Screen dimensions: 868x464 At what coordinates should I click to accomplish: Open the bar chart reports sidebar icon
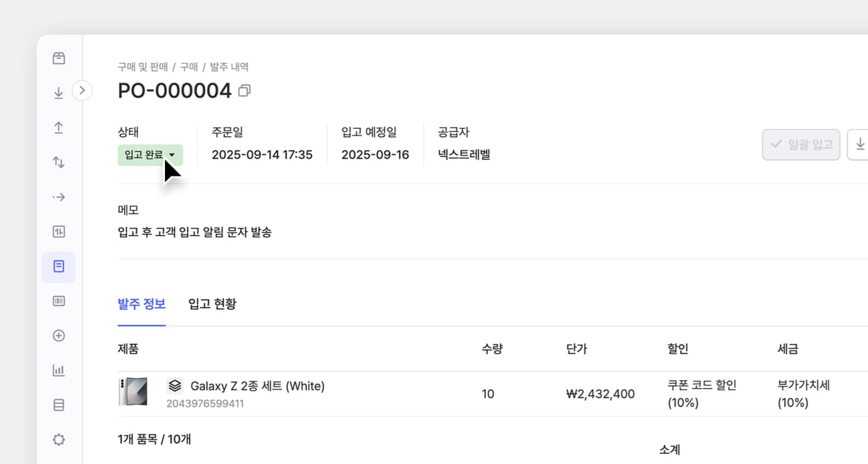click(59, 370)
